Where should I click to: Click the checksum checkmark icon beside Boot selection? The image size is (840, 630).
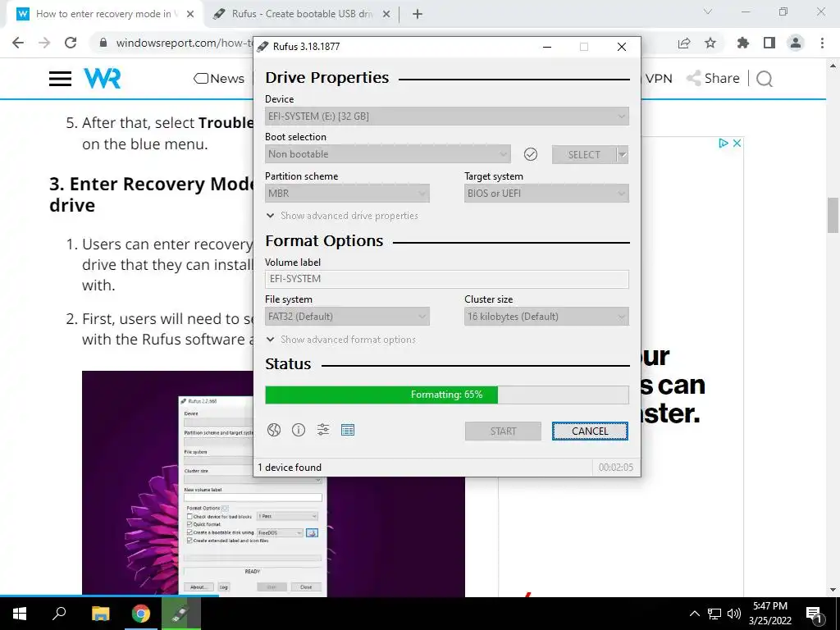531,154
